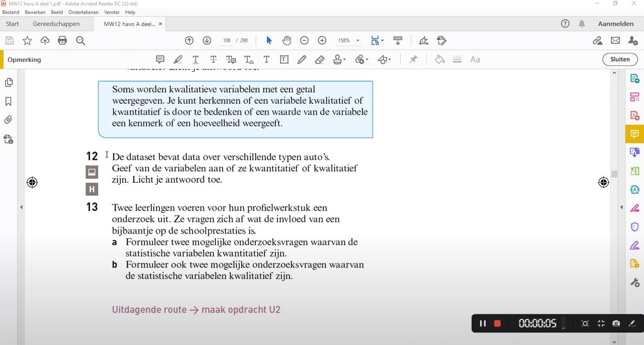Click the Sluiten button
Screen dimensions: 644x345
pyautogui.click(x=620, y=59)
